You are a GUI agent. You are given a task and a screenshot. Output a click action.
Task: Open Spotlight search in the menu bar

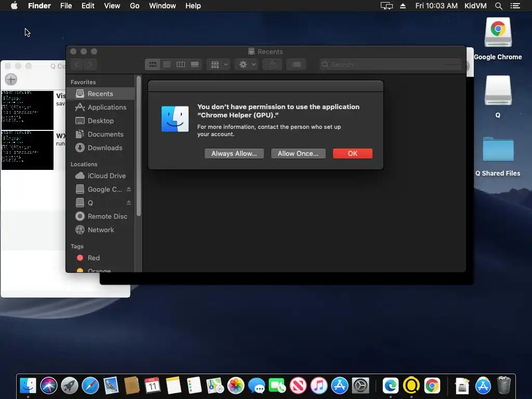click(x=498, y=6)
